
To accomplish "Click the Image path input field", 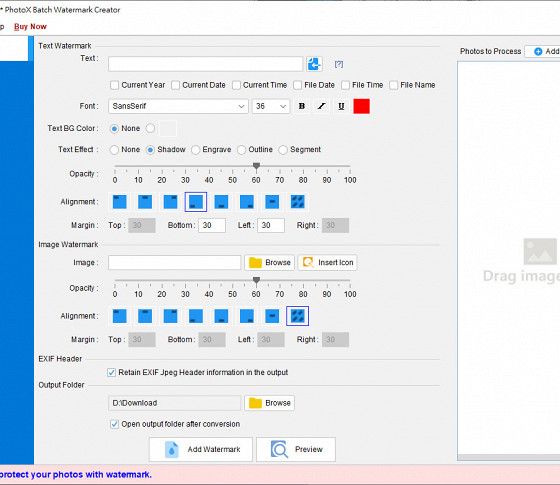I will [175, 262].
